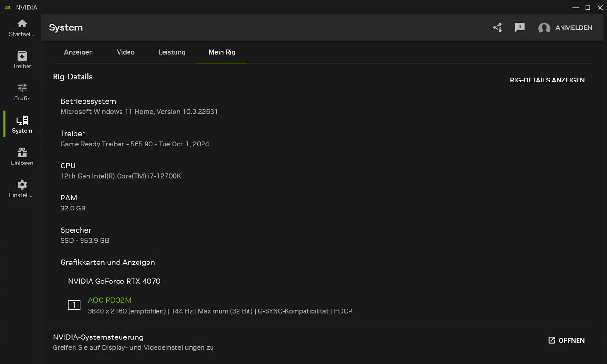Open the Einlösen gift icon in sidebar
Image resolution: width=607 pixels, height=364 pixels.
[22, 153]
